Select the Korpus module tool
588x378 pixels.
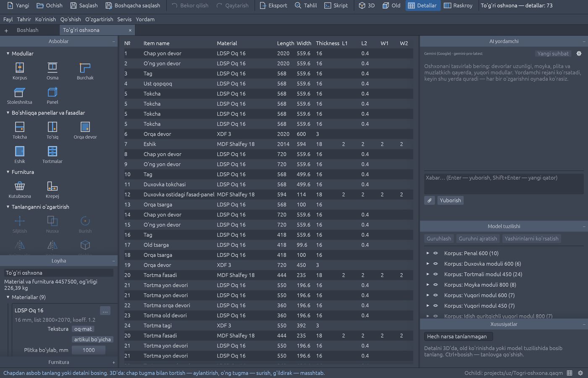point(20,71)
